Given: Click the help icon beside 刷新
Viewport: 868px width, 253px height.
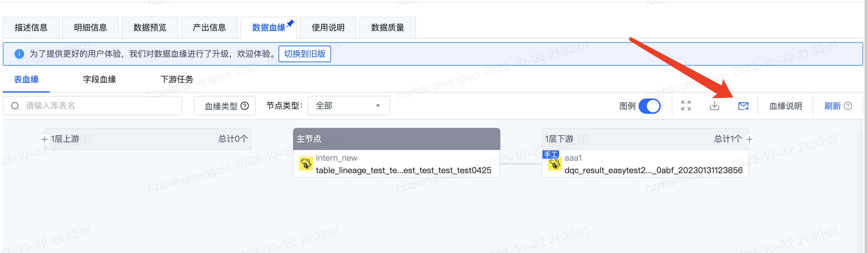Looking at the screenshot, I should click(848, 106).
